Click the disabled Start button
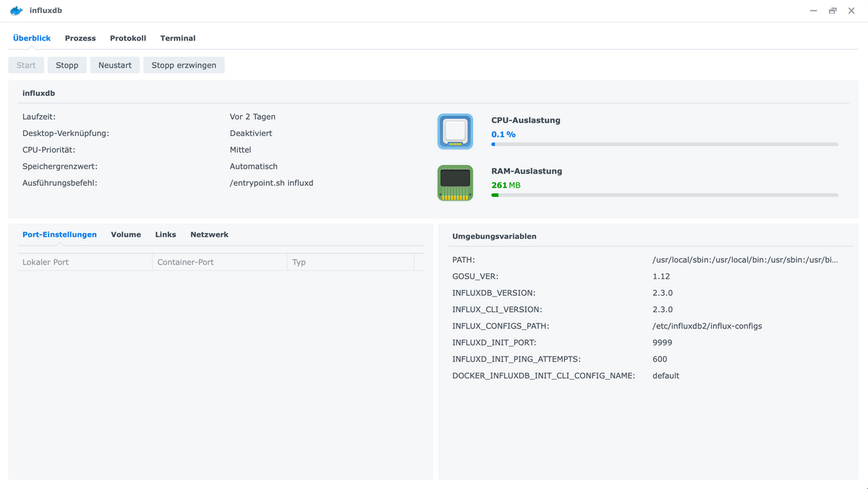 (26, 65)
